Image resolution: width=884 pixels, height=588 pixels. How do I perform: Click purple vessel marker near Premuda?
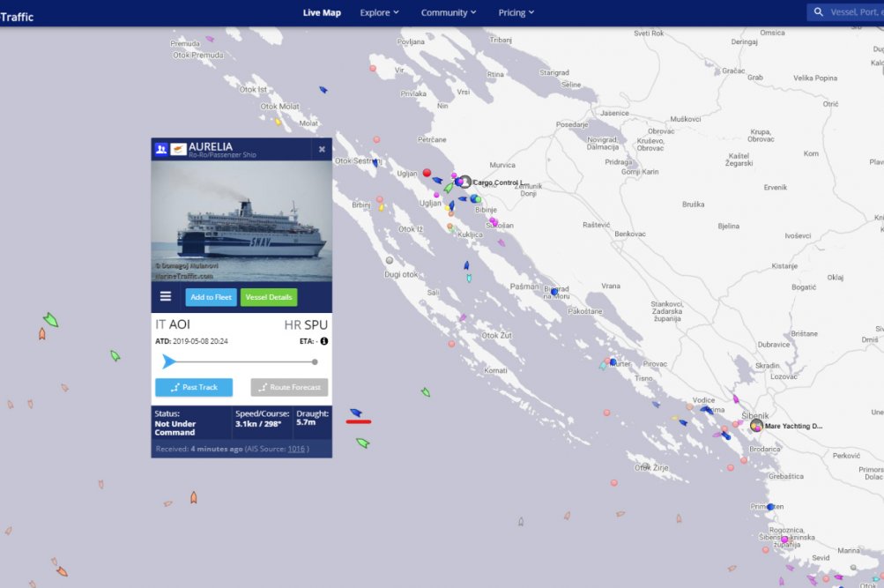pyautogui.click(x=210, y=40)
